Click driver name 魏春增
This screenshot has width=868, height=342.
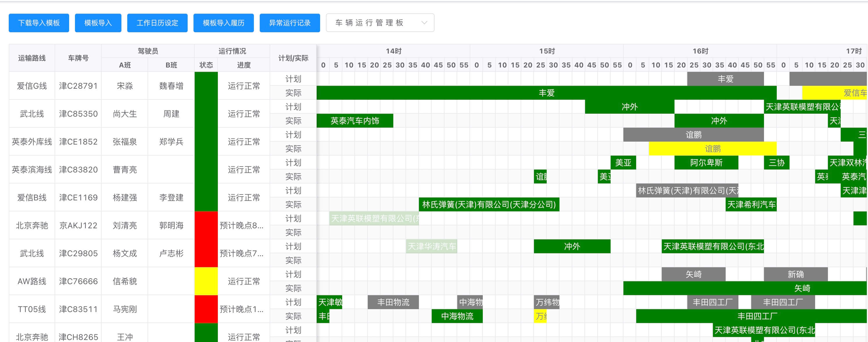[171, 86]
